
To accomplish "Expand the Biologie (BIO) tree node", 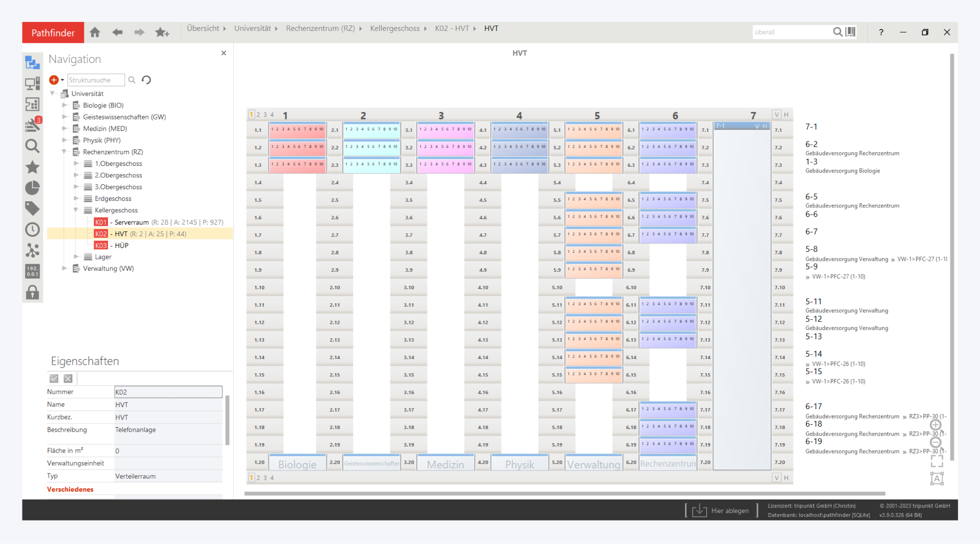I will (64, 105).
